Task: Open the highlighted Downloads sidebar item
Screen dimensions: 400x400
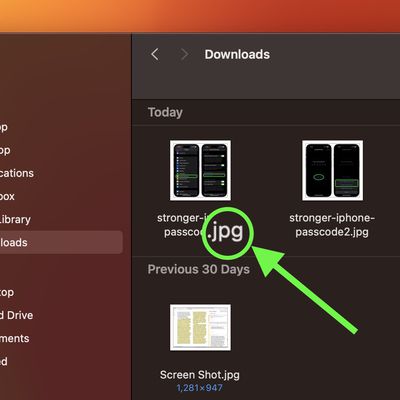Action: tap(60, 242)
